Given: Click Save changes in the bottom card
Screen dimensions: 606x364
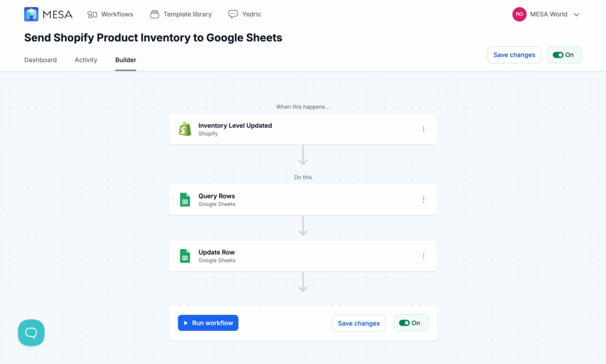Looking at the screenshot, I should coord(359,323).
